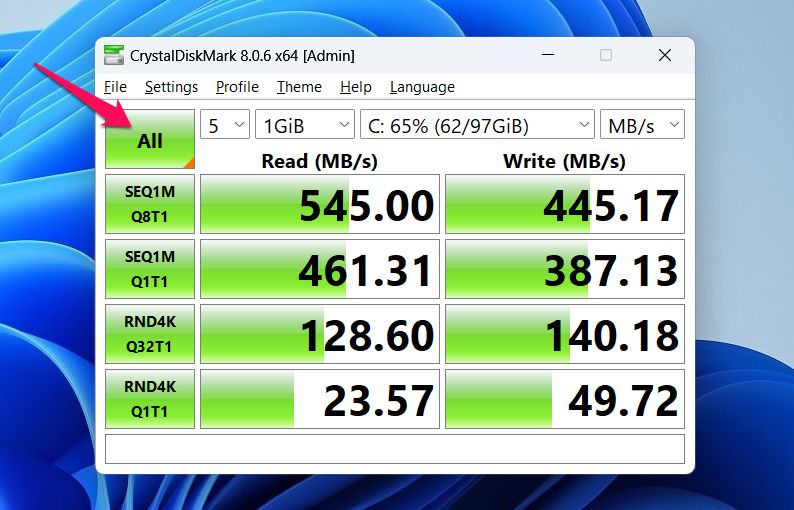Open the C: 65% drive selector dropdown
Viewport: 794px width, 510px height.
(477, 125)
